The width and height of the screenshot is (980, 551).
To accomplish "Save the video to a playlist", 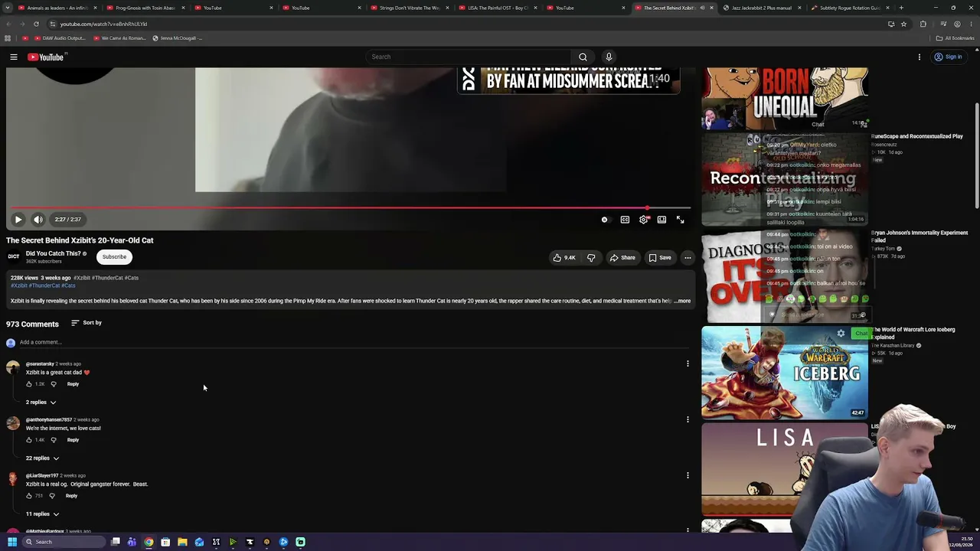I will 660,258.
